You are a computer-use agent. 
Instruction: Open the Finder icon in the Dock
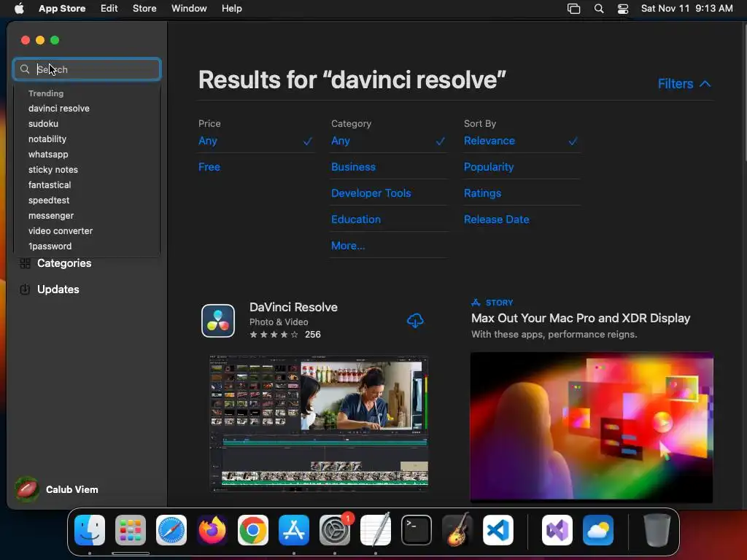tap(90, 530)
